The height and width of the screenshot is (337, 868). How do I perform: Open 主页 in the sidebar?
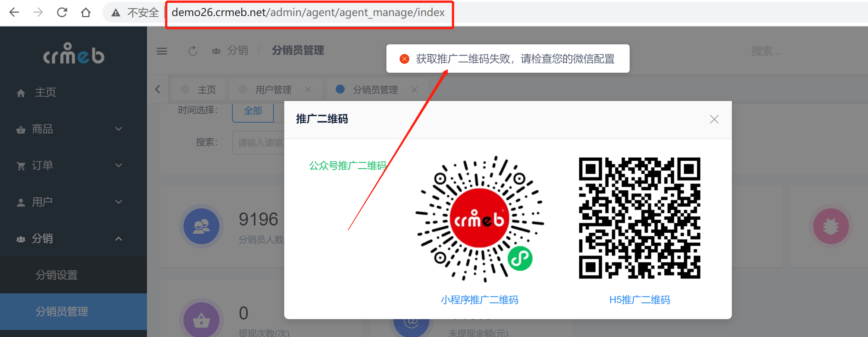tap(73, 92)
